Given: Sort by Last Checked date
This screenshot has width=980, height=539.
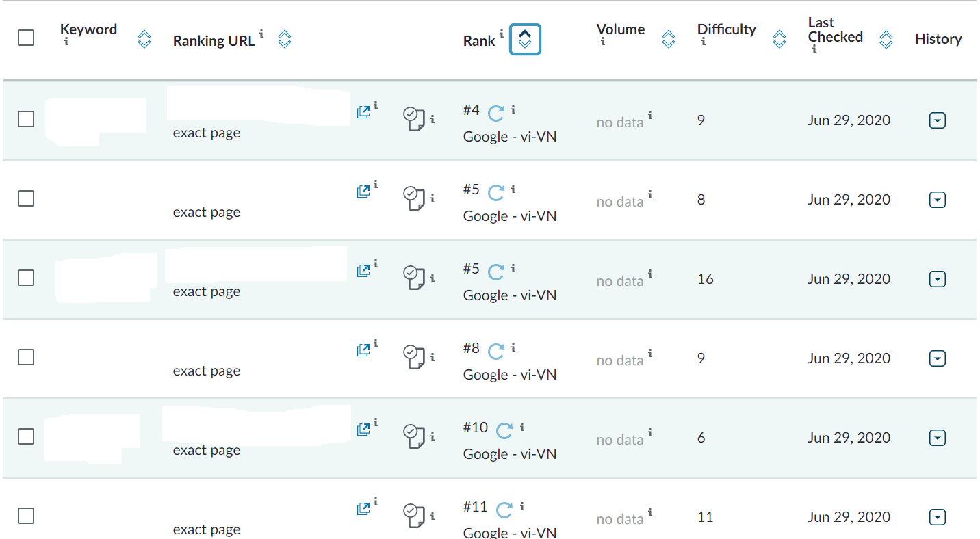Looking at the screenshot, I should tap(886, 40).
